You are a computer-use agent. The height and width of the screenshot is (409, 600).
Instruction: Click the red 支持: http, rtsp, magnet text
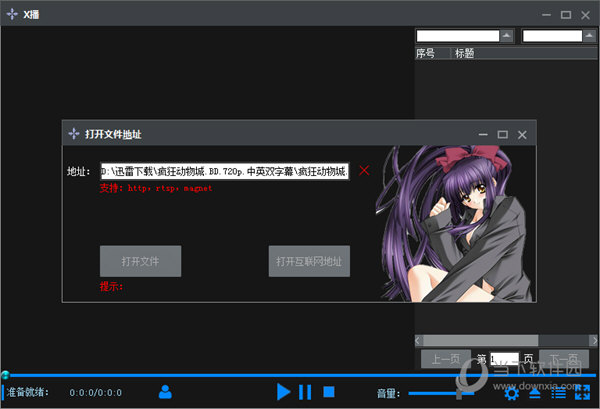pyautogui.click(x=156, y=188)
